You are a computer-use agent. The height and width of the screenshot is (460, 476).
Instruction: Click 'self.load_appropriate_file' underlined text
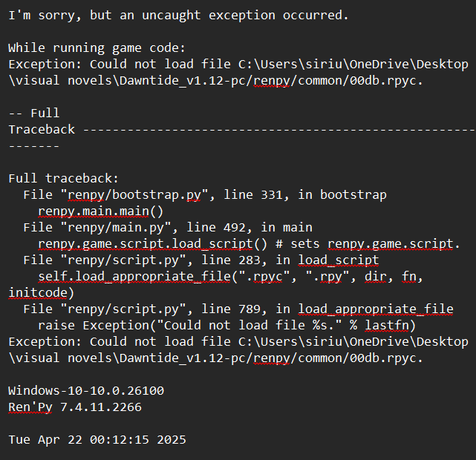click(134, 277)
